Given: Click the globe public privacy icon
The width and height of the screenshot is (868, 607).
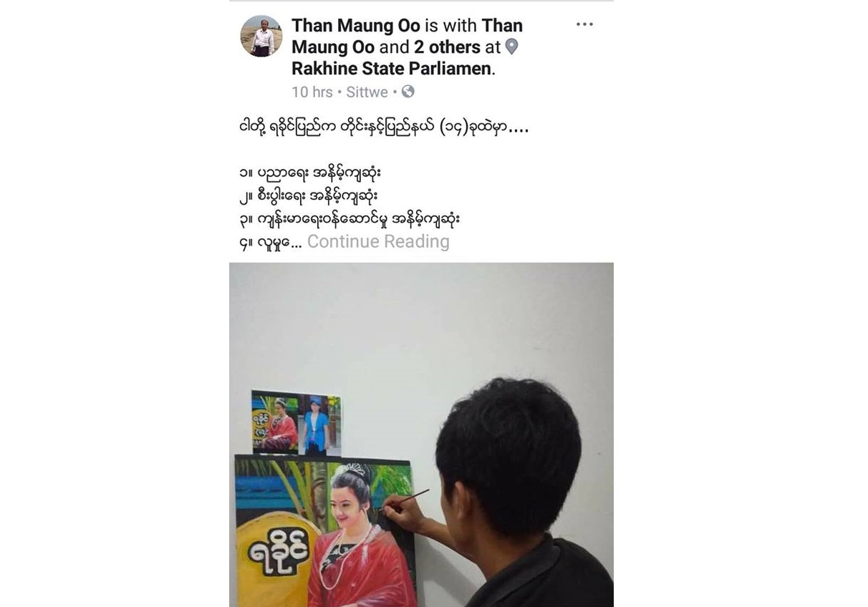Looking at the screenshot, I should point(408,92).
